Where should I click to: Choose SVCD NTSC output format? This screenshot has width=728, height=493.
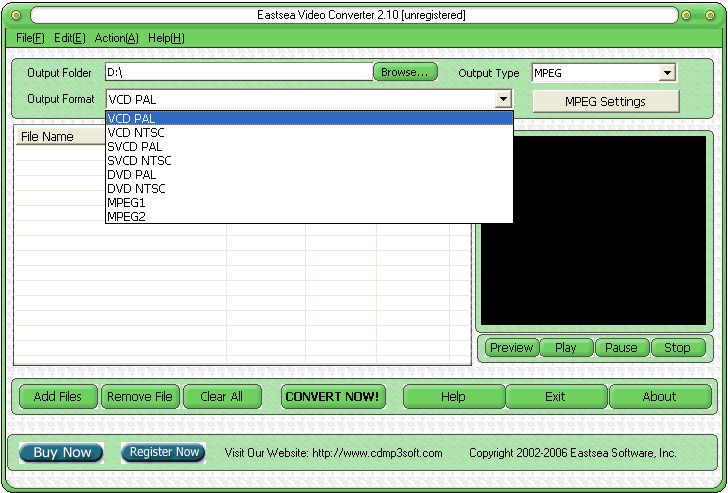[x=309, y=161]
